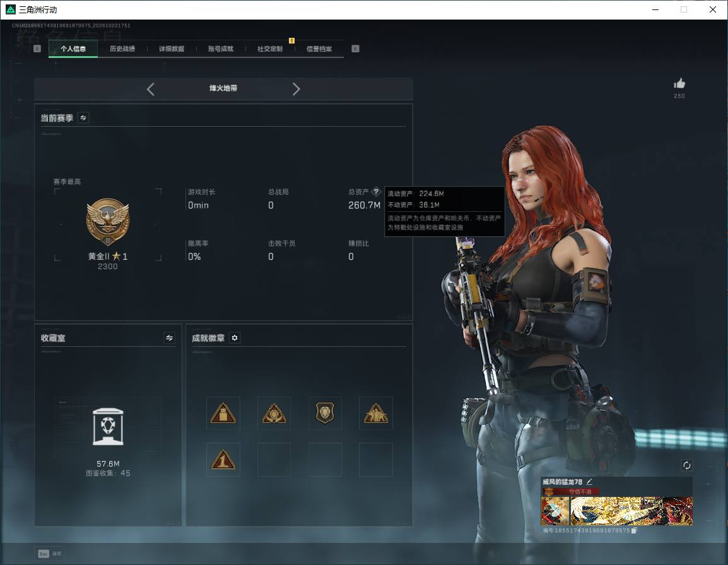The height and width of the screenshot is (565, 728).
Task: Click the refresh icon above the name card
Action: point(687,465)
